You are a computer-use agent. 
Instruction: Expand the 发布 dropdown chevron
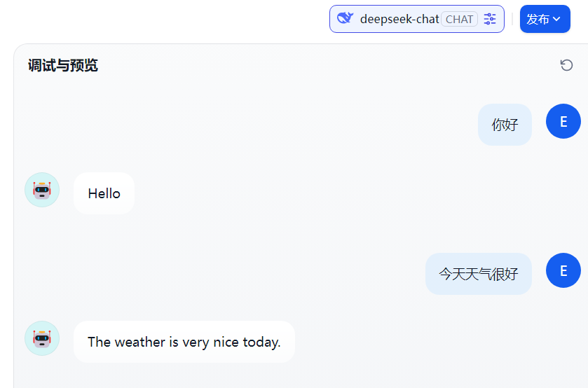[x=557, y=19]
